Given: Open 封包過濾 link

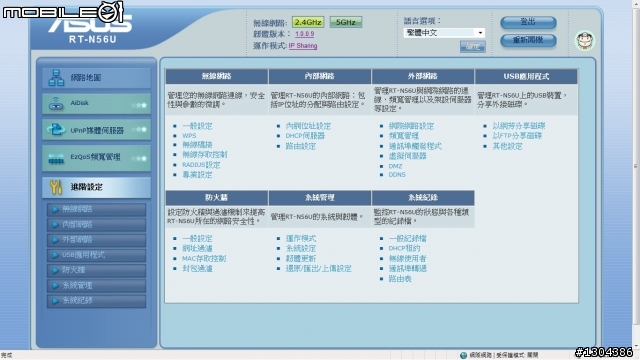Looking at the screenshot, I should (197, 269).
